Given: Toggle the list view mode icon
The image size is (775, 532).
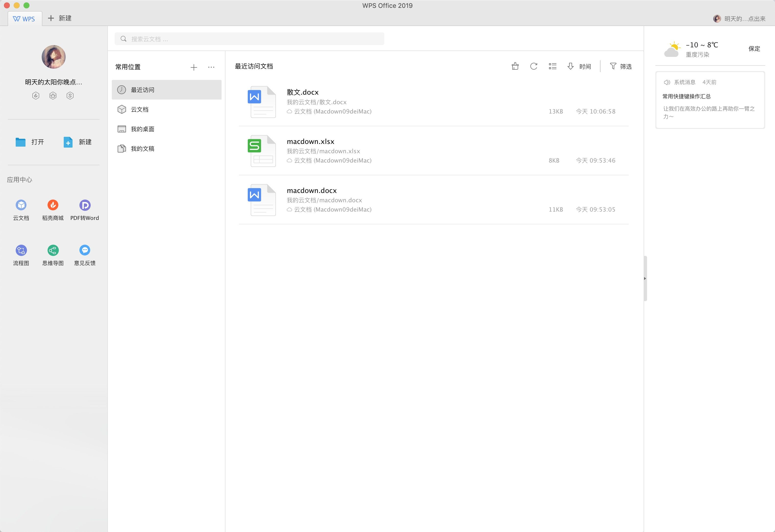Looking at the screenshot, I should pos(552,66).
